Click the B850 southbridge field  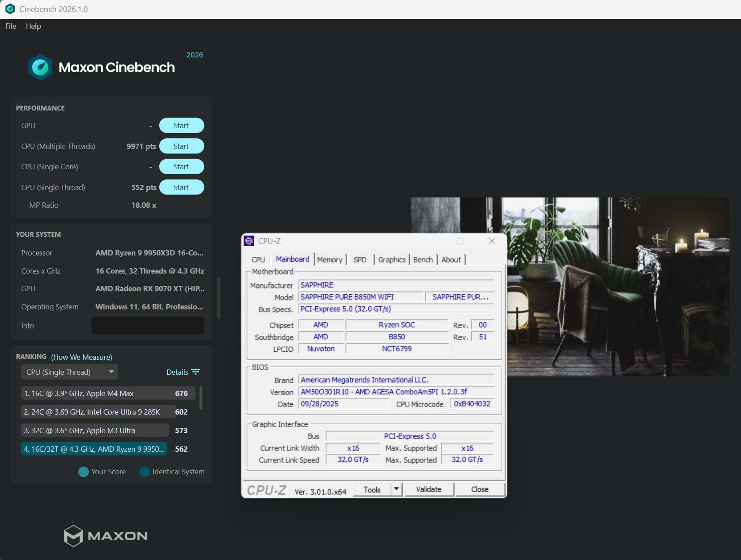[x=397, y=337]
